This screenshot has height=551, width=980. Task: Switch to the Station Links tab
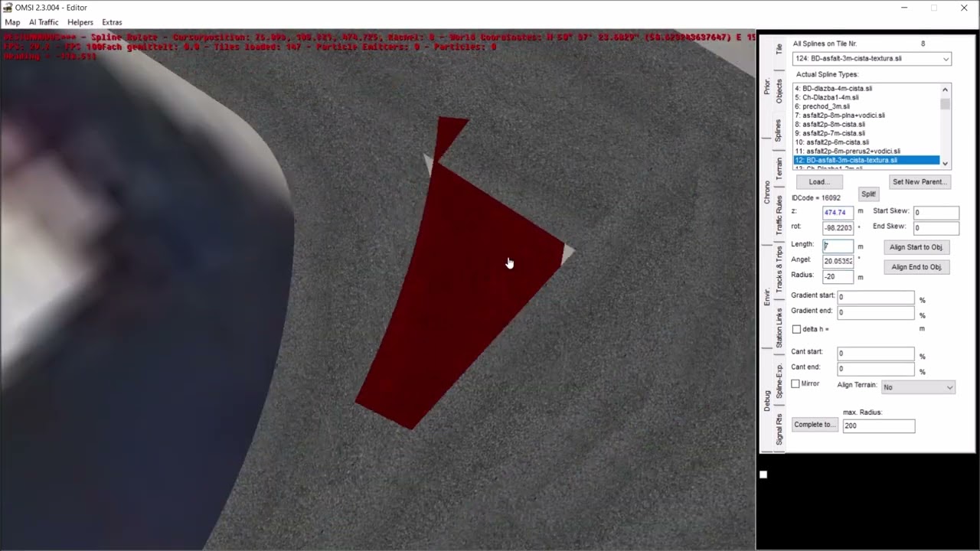point(779,328)
